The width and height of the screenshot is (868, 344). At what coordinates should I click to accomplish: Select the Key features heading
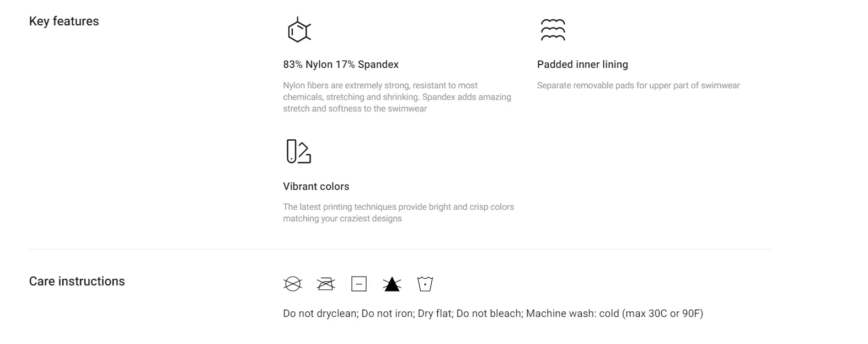pos(64,21)
